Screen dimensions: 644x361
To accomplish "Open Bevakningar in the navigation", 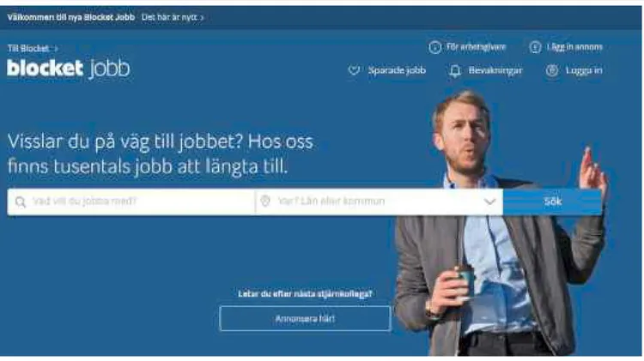I will pyautogui.click(x=495, y=70).
